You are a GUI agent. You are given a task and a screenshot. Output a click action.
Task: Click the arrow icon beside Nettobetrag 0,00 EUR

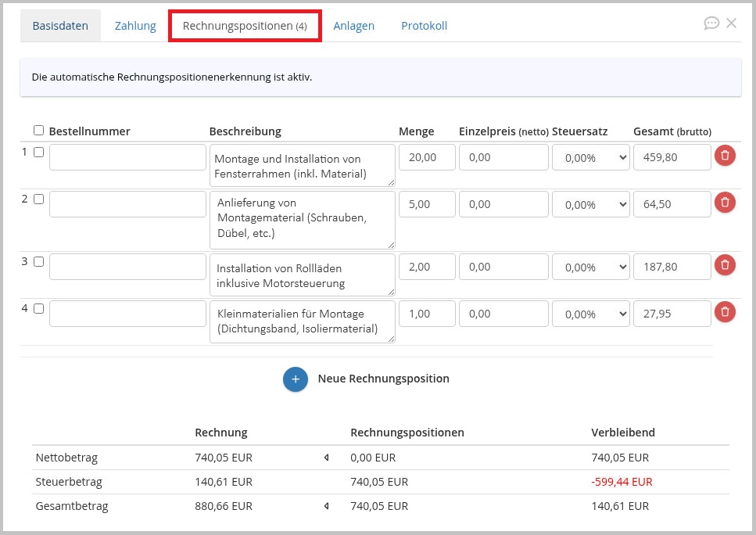point(327,458)
